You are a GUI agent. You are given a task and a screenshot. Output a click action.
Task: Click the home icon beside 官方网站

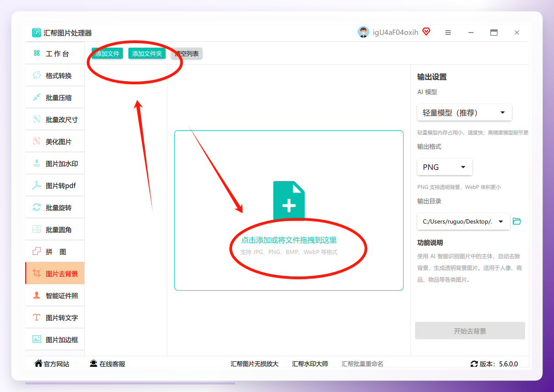39,364
